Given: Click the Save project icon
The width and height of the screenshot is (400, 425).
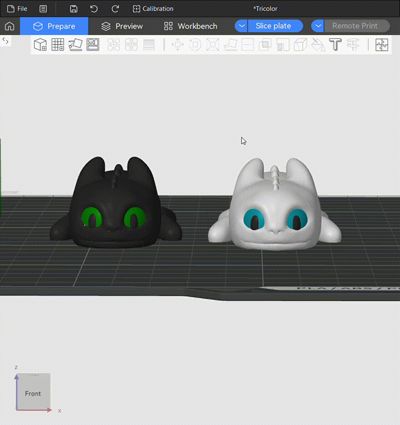Looking at the screenshot, I should click(x=74, y=9).
